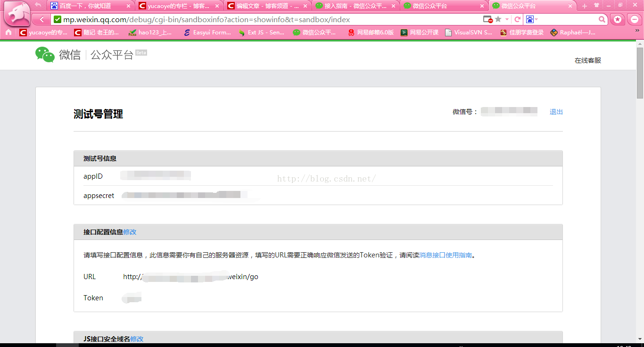
Task: Open the favorites star round button
Action: point(618,19)
